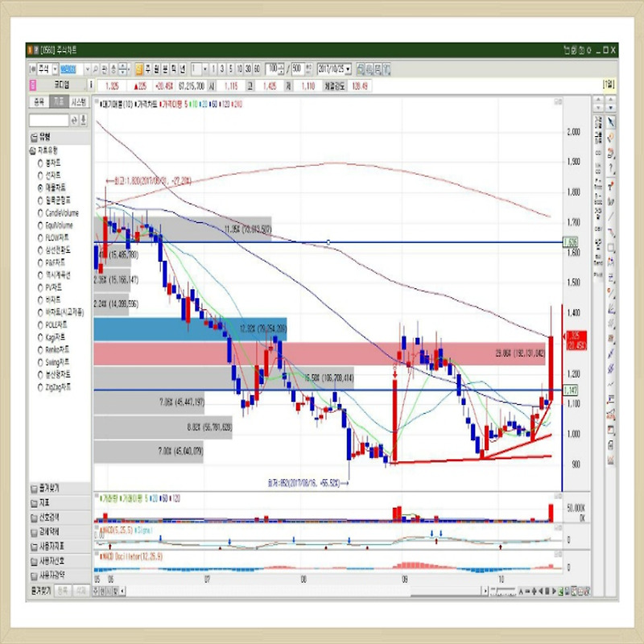Screen dimensions: 644x644
Task: Click the orange highlighted 일 period button
Action: point(139,69)
